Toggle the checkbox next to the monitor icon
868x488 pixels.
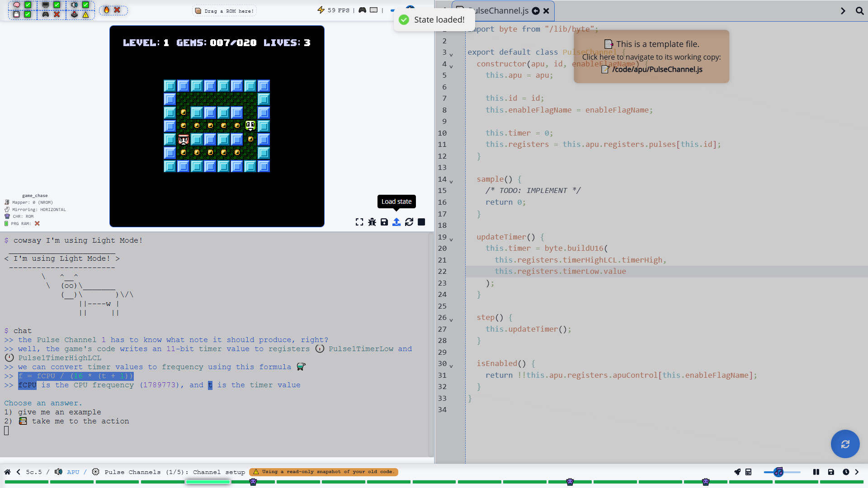[x=57, y=5]
